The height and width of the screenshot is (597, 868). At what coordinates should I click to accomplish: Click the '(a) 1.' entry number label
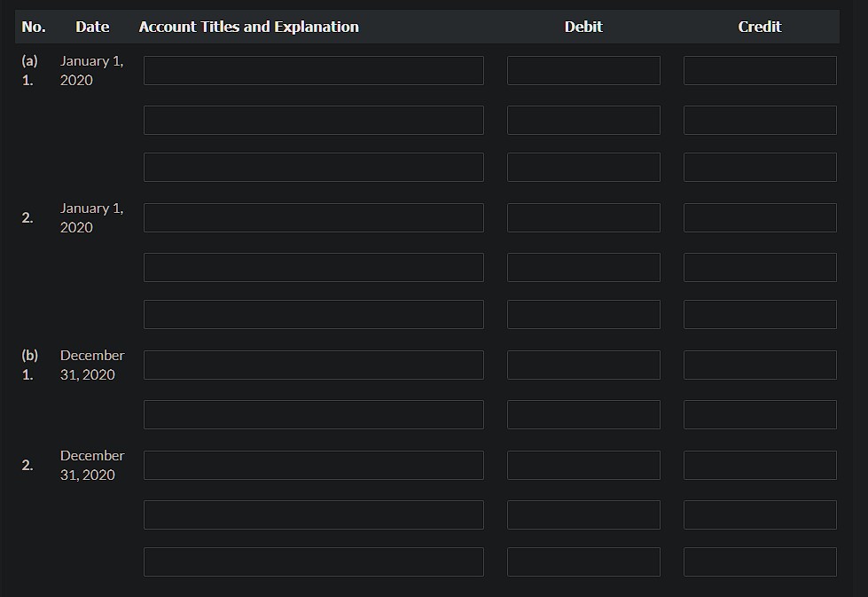point(29,70)
